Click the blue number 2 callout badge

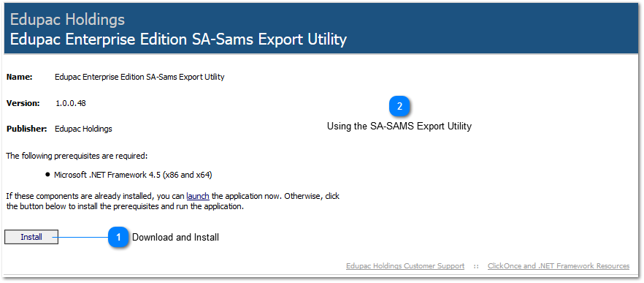tap(399, 107)
